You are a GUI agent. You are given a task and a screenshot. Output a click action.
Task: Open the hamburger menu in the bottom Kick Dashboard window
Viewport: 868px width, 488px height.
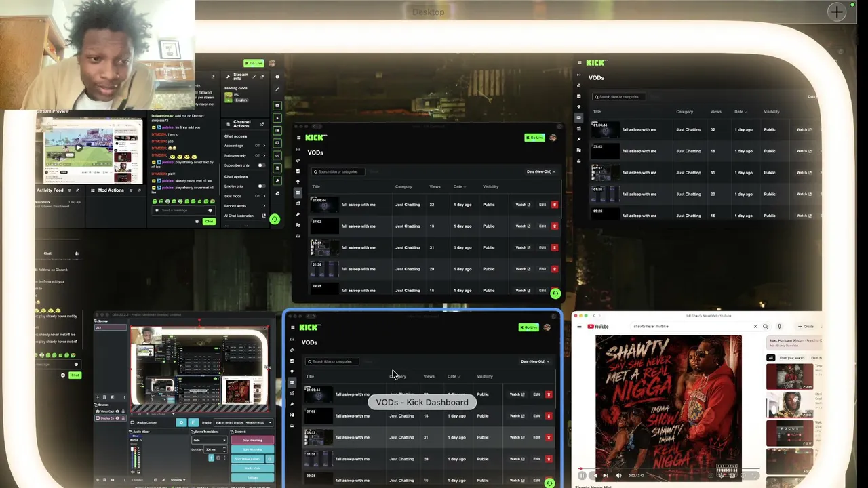(292, 327)
